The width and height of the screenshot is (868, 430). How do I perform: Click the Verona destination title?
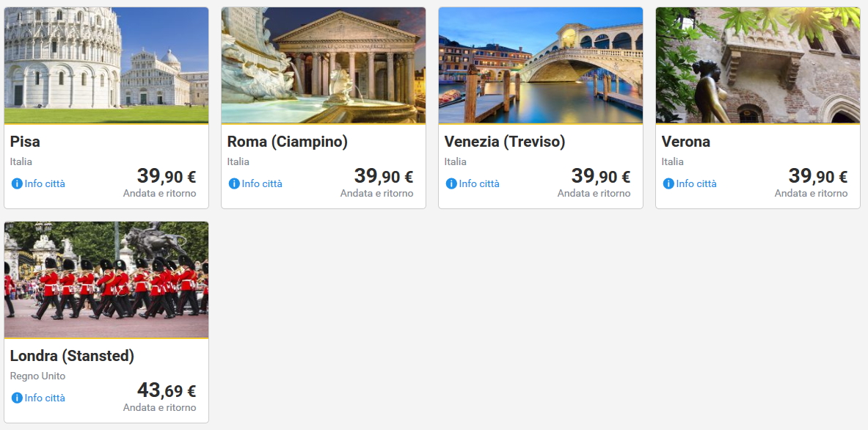(686, 142)
